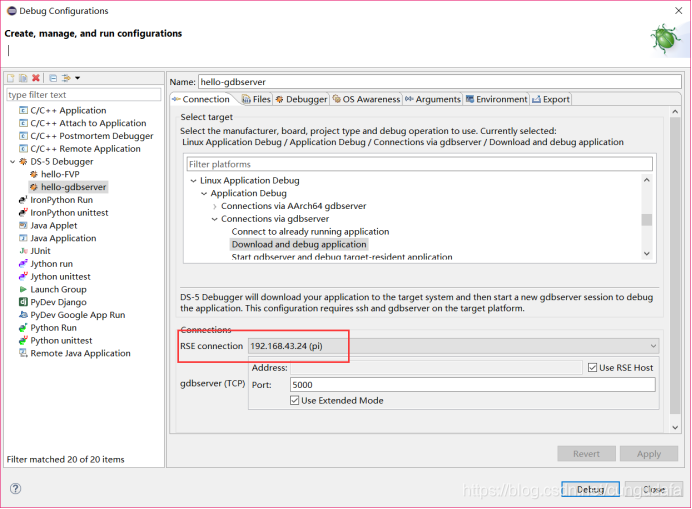The width and height of the screenshot is (692, 509).
Task: Click the Filter platforms search field
Action: click(419, 164)
